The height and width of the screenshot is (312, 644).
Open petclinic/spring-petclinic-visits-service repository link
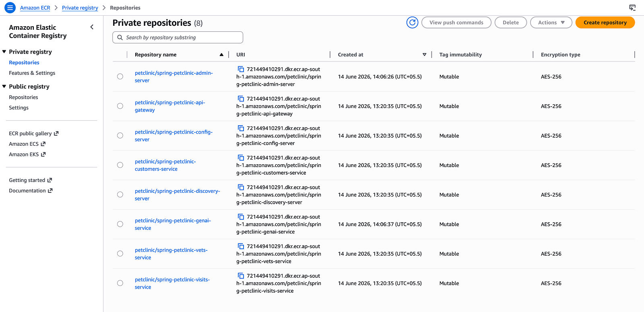coord(172,283)
